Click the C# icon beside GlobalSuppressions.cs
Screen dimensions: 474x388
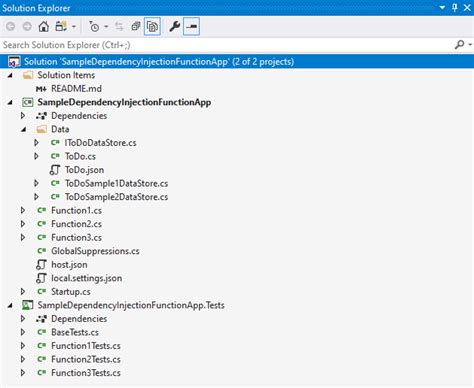41,251
